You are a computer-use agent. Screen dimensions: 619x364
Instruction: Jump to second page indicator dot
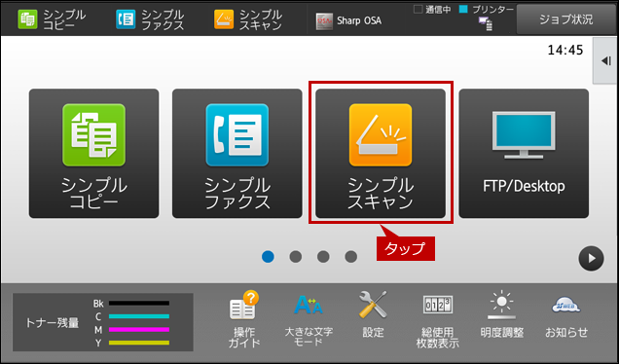296,257
